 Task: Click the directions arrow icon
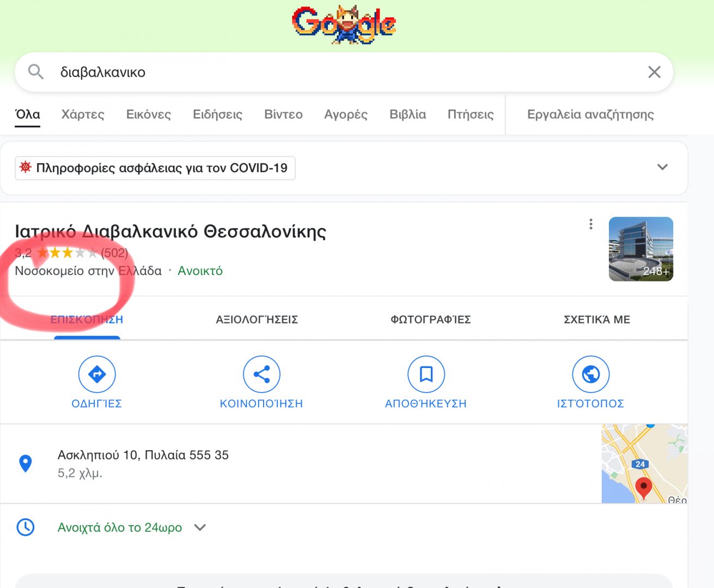click(x=97, y=374)
